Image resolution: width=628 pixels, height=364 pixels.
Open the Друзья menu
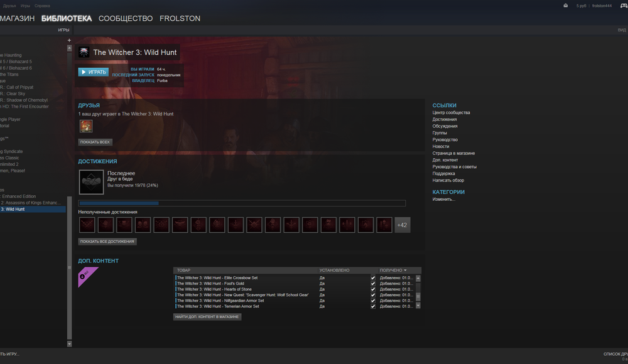[x=9, y=6]
